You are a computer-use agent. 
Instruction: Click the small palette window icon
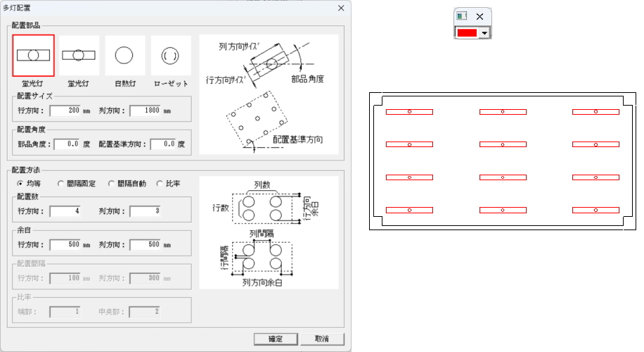tap(462, 16)
